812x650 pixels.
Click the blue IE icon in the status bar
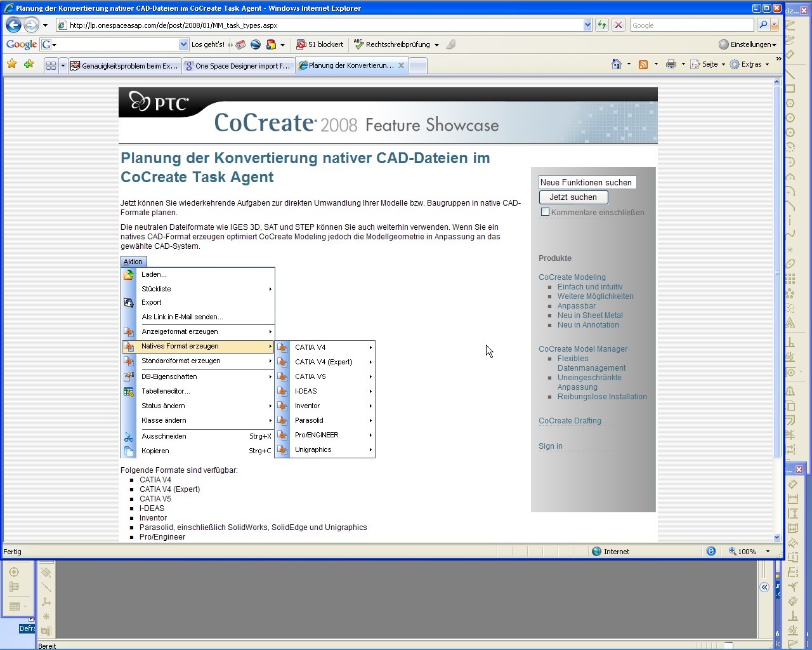pyautogui.click(x=711, y=551)
